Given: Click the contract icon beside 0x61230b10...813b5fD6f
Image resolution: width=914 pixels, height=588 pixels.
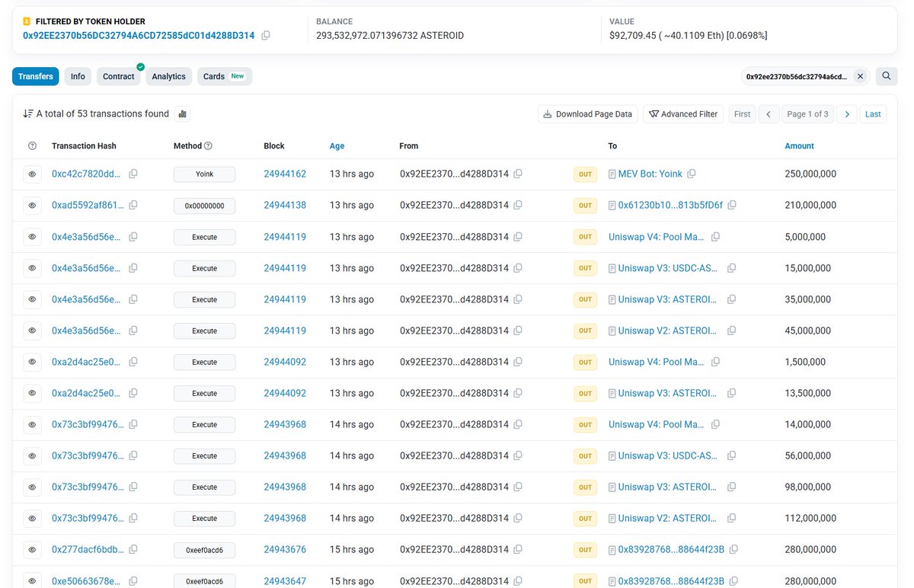Looking at the screenshot, I should pos(612,206).
